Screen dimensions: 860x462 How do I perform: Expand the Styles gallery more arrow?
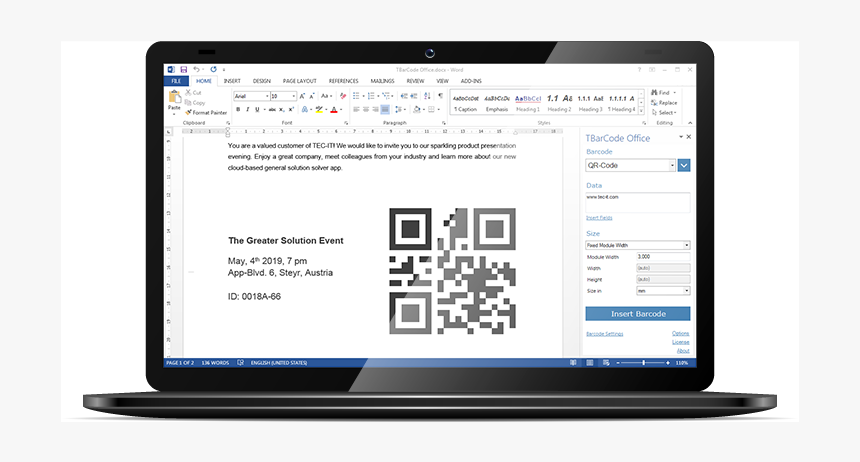click(x=641, y=111)
